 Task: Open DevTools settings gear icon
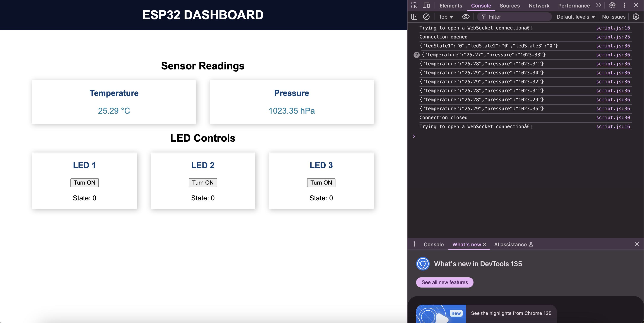[612, 6]
